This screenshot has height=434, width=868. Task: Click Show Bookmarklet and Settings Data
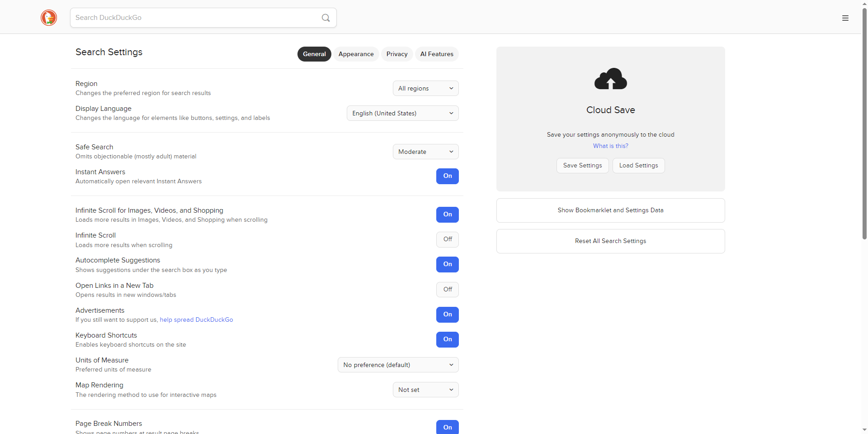[610, 210]
